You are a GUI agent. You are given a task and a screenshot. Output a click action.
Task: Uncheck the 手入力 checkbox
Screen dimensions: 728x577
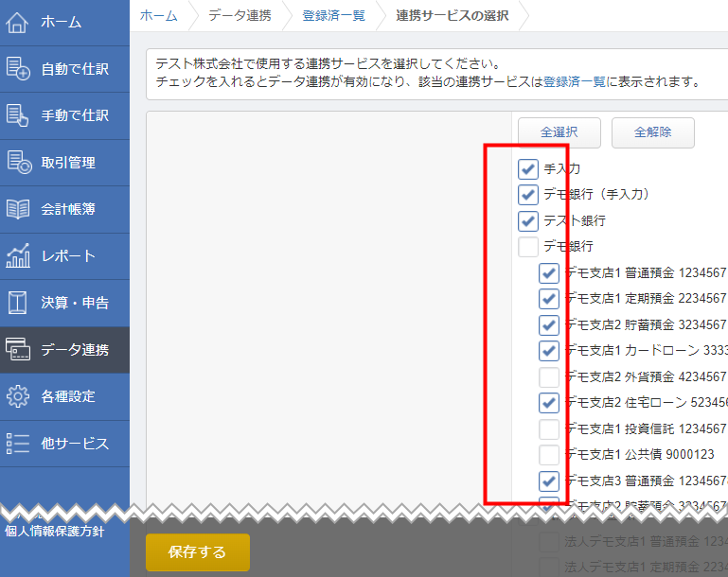click(528, 168)
